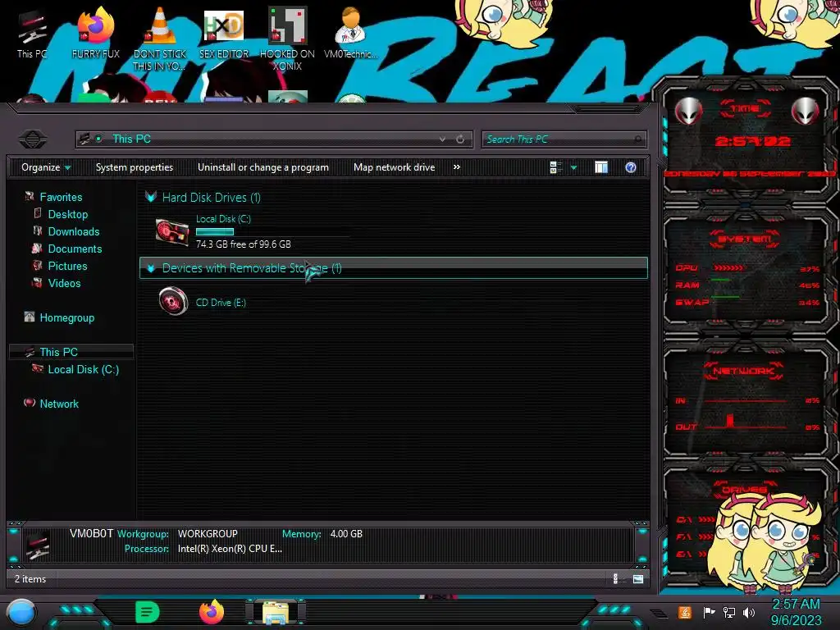840x630 pixels.
Task: Switch to large thumbnails via status bar icon
Action: (637, 578)
